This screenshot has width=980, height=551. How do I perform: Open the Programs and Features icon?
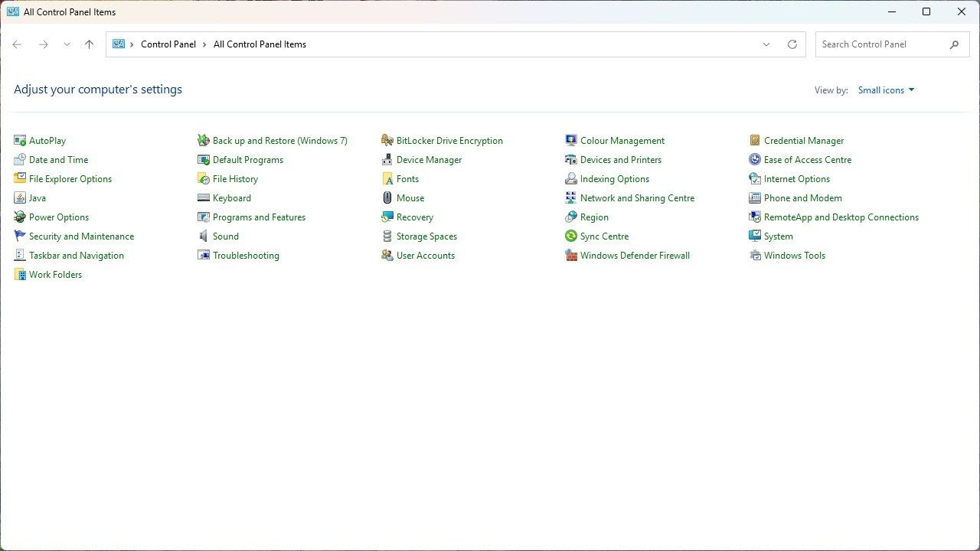click(204, 217)
